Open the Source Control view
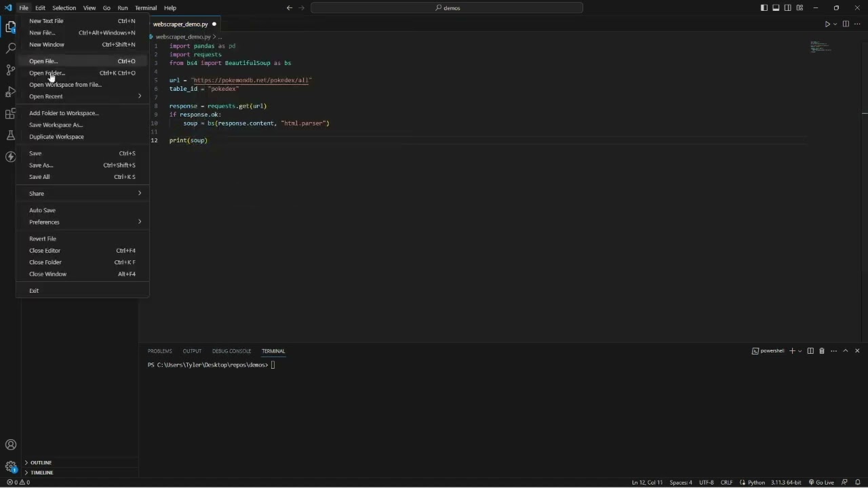 pos(10,70)
